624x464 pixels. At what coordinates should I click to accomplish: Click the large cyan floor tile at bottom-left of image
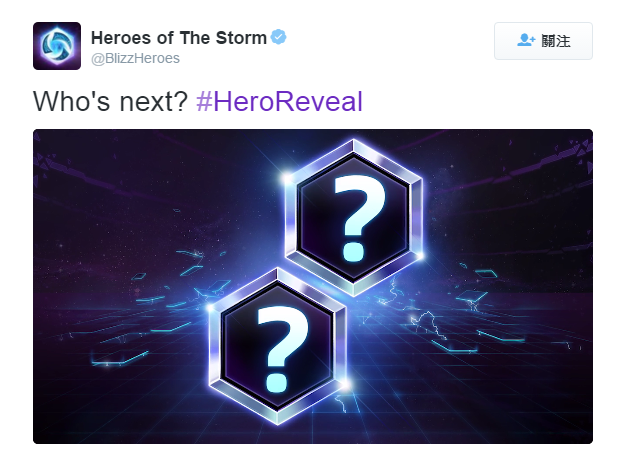119,358
